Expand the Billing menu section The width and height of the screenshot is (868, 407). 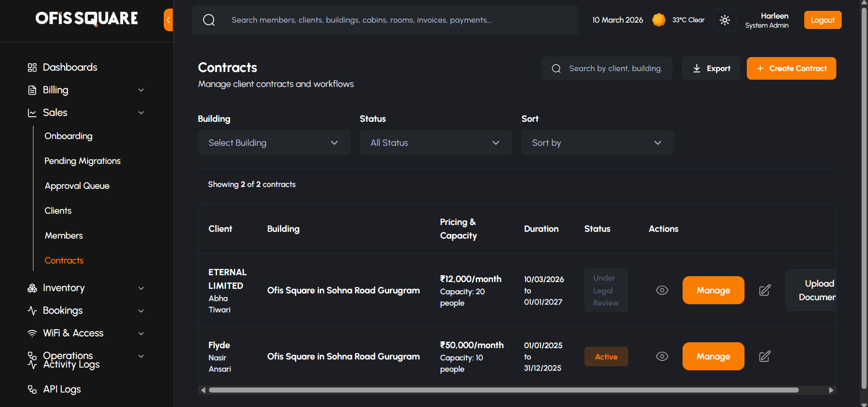(86, 90)
